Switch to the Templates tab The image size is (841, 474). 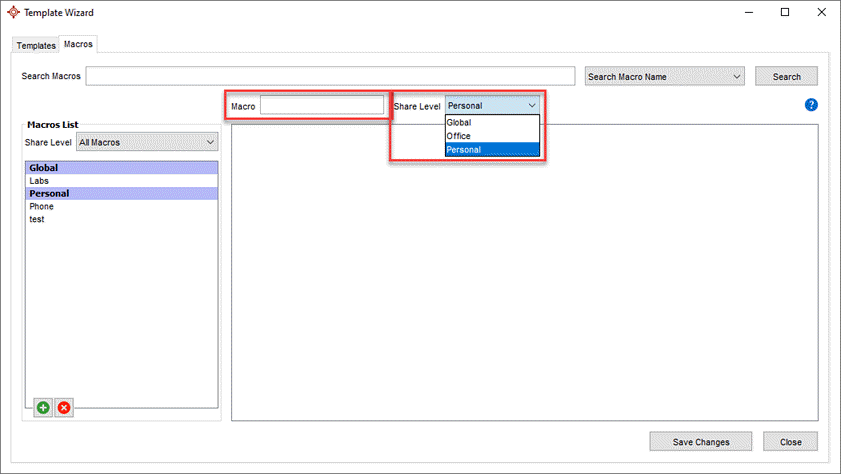point(36,46)
